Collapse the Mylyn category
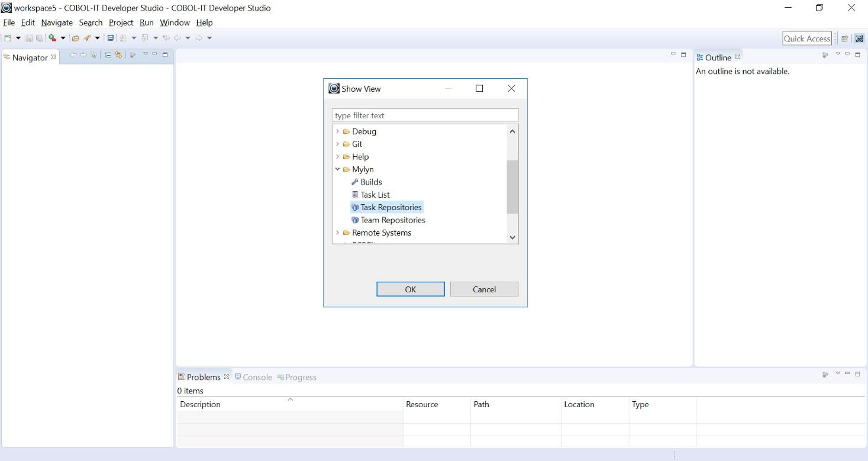Viewport: 868px width, 461px height. (338, 169)
